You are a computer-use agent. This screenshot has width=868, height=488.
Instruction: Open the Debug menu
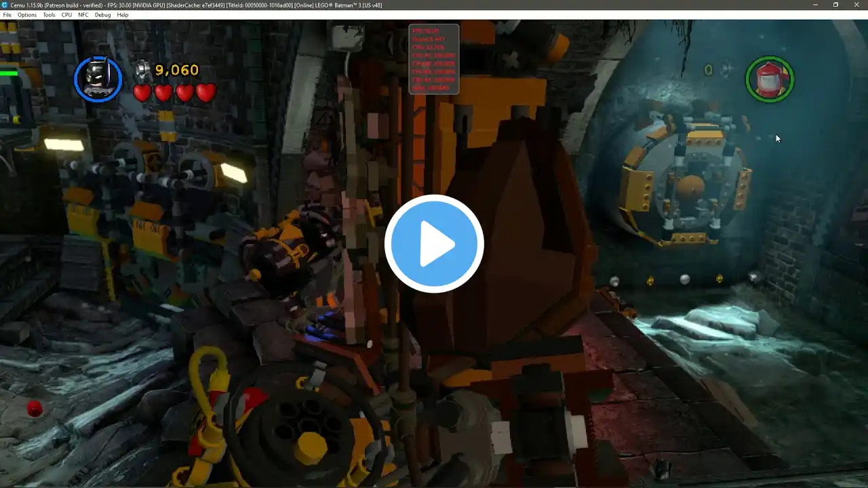point(102,15)
